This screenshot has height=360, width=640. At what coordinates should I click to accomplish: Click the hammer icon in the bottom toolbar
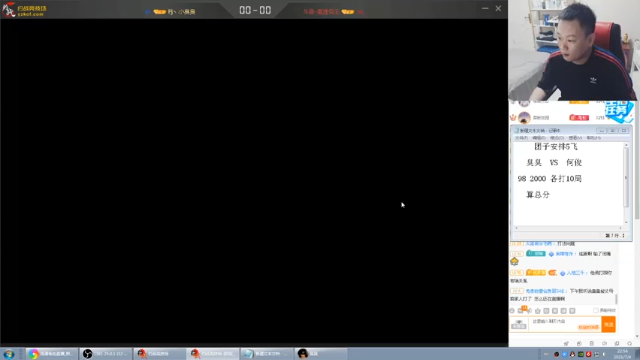(566, 344)
